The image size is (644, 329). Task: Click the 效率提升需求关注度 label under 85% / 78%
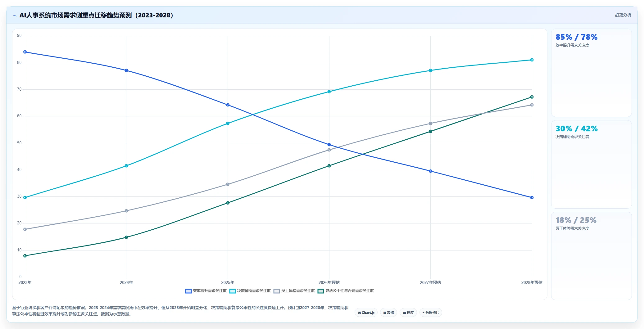pyautogui.click(x=572, y=45)
